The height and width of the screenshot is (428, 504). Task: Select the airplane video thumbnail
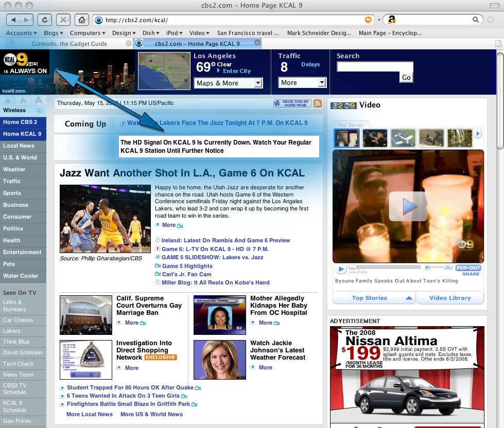(403, 138)
